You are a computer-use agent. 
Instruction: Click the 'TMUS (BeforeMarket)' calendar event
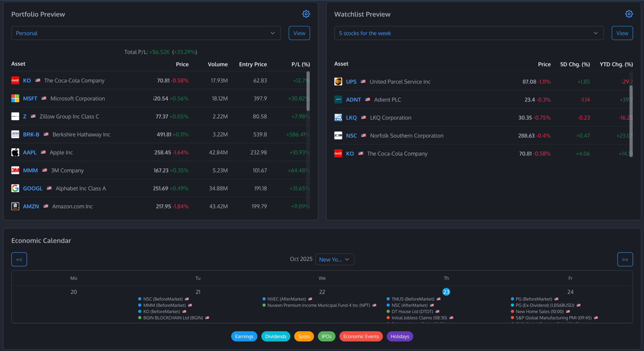tap(413, 299)
